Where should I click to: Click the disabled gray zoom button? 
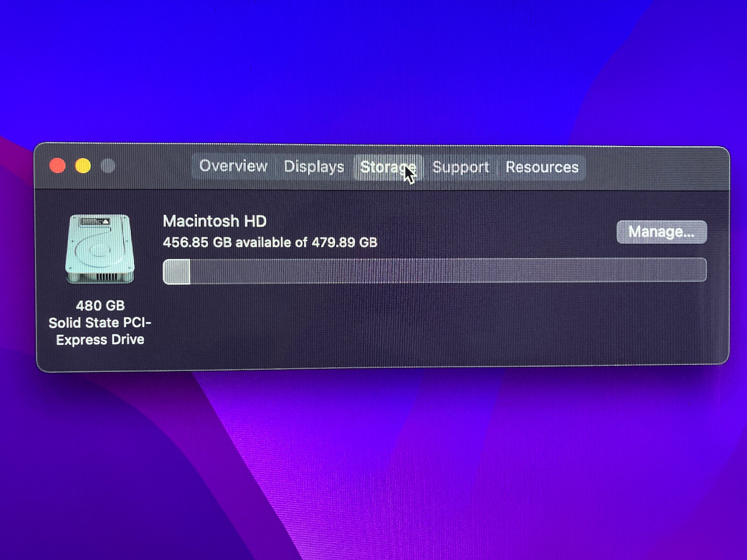pos(108,166)
